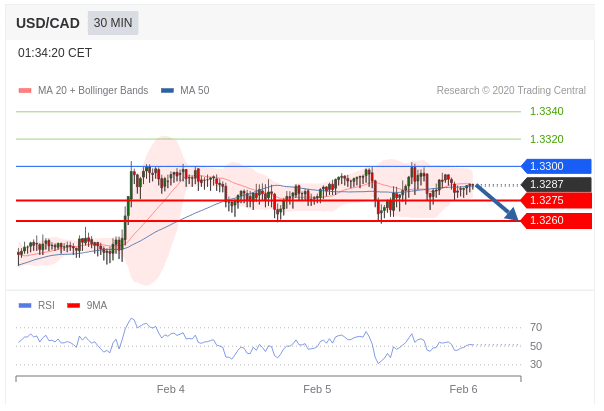
Task: Click the red 1.3275 support price tag
Action: pyautogui.click(x=556, y=201)
